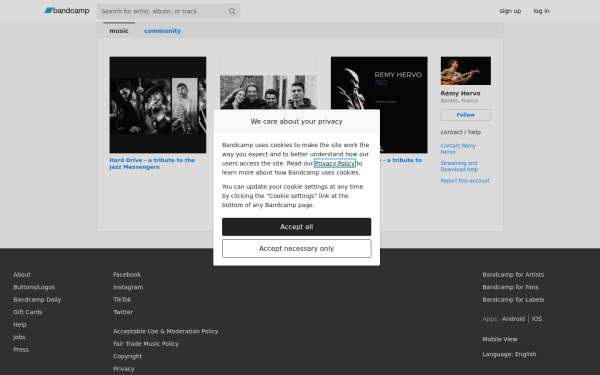The image size is (600, 375).
Task: Open the Hard Drive album cover
Action: (158, 105)
